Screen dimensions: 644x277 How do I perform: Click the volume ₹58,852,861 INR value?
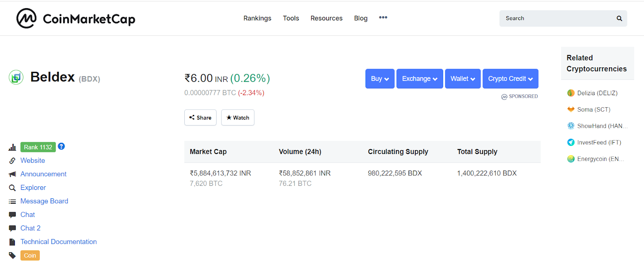pos(305,173)
